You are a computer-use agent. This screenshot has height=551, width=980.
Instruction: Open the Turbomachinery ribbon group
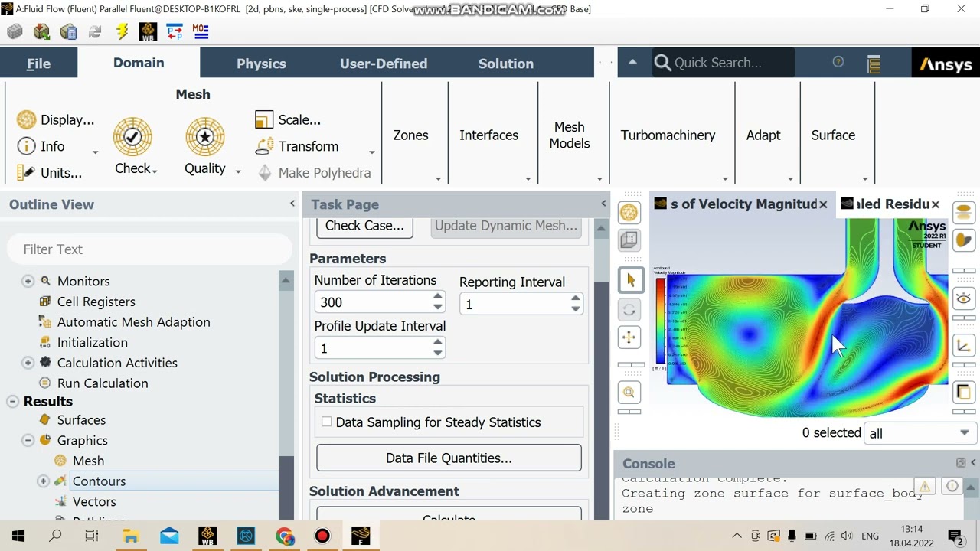668,135
